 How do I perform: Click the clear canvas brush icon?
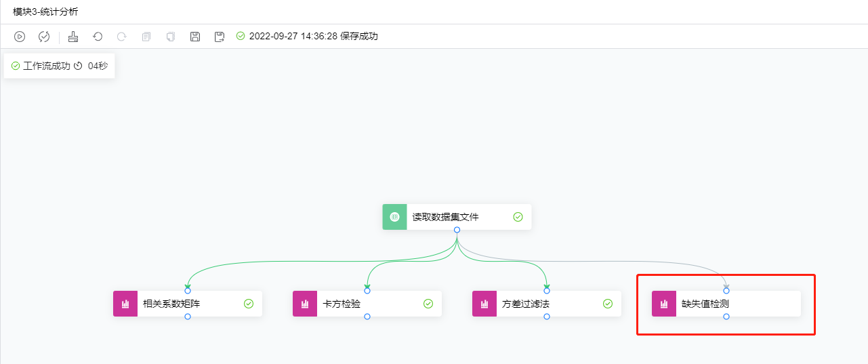click(x=73, y=37)
